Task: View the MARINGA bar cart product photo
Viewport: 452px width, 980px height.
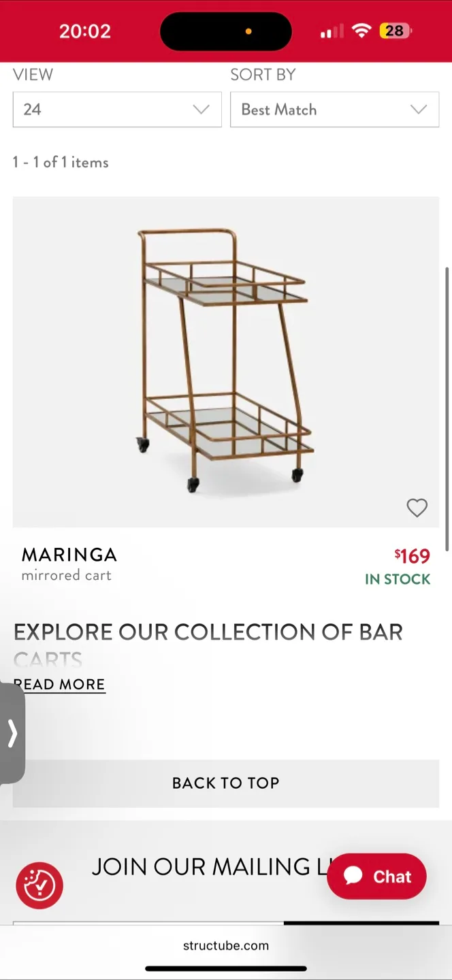Action: [x=225, y=361]
